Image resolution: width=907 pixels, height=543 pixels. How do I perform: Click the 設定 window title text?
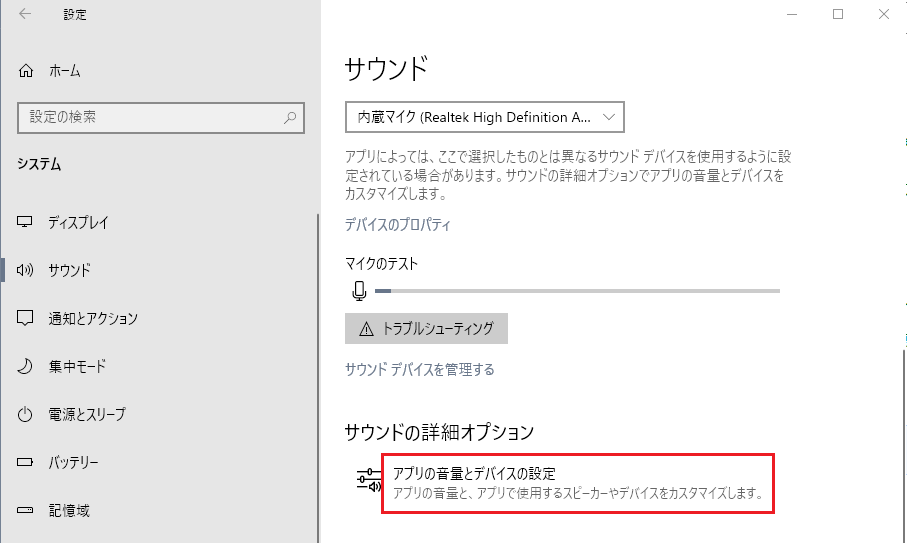[75, 14]
